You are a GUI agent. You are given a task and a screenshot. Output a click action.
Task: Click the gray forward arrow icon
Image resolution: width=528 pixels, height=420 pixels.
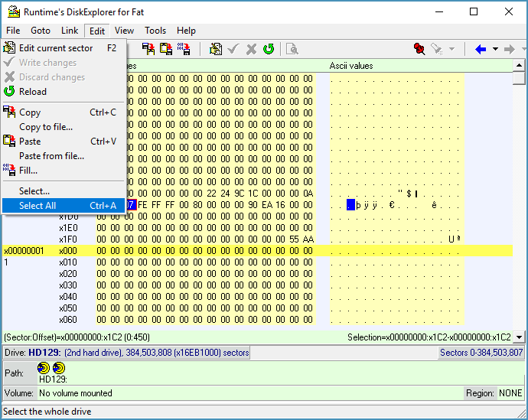pyautogui.click(x=510, y=49)
